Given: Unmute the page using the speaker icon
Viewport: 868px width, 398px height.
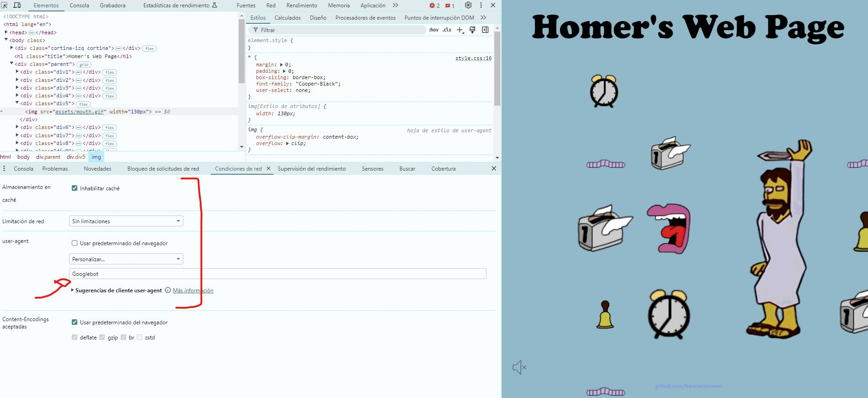Looking at the screenshot, I should pyautogui.click(x=519, y=367).
